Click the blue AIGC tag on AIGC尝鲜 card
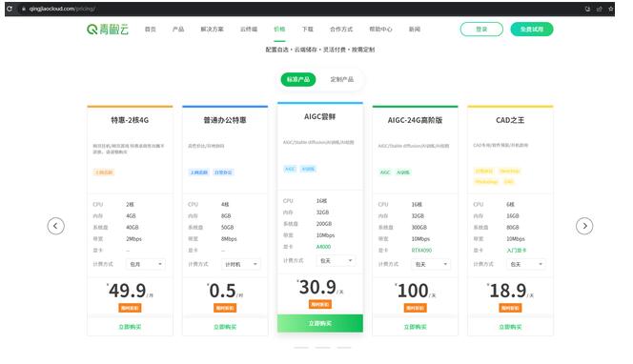The height and width of the screenshot is (364, 633). point(290,169)
